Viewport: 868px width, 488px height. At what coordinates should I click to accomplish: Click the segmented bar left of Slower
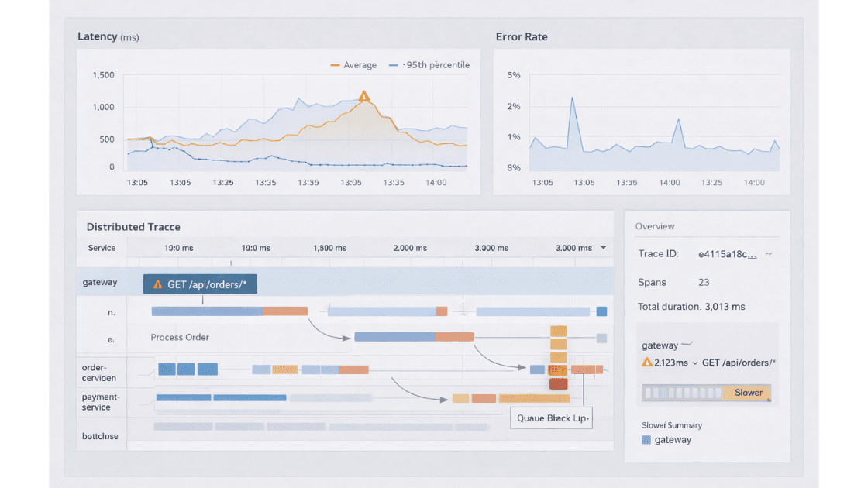[683, 393]
